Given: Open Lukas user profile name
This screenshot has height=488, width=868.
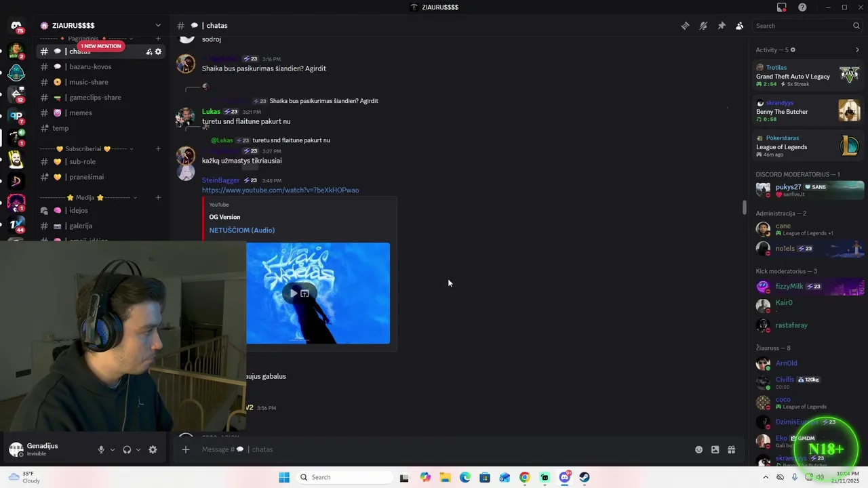Looking at the screenshot, I should click(211, 111).
